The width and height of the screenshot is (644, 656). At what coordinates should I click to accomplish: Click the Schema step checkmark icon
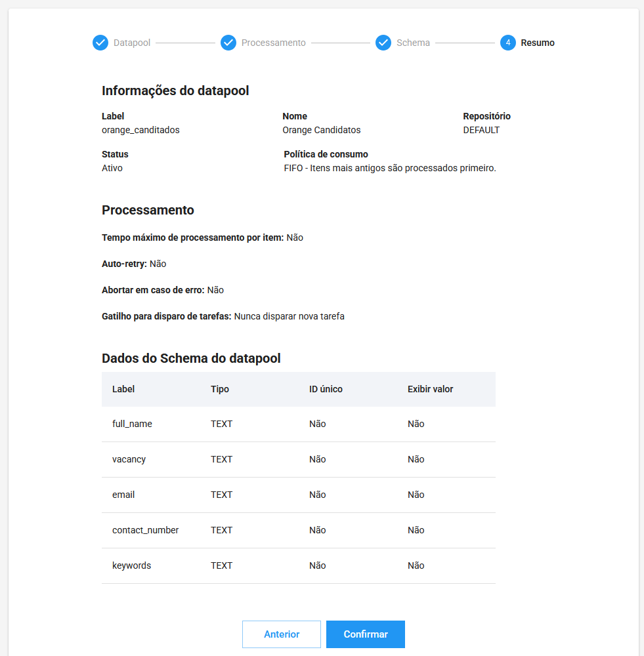click(383, 43)
